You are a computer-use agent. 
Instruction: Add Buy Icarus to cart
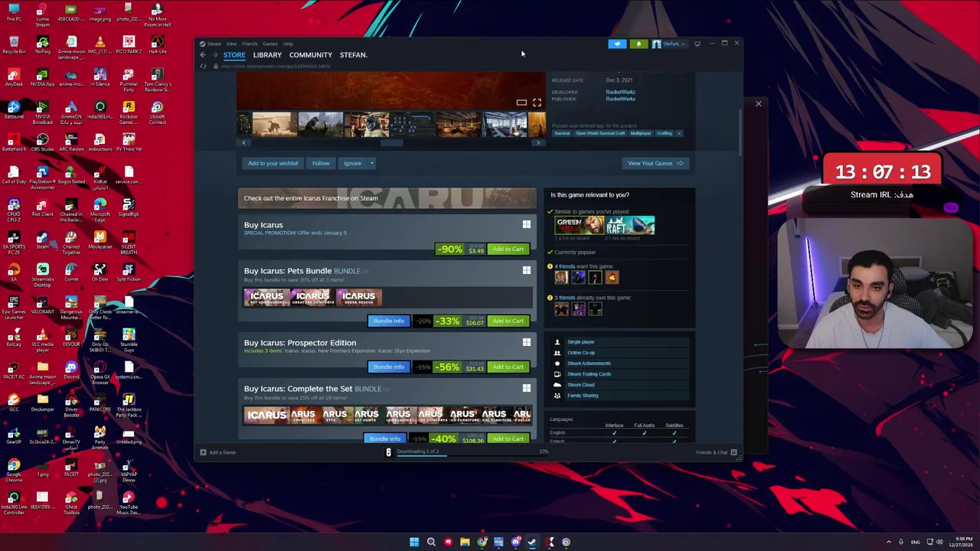[508, 249]
